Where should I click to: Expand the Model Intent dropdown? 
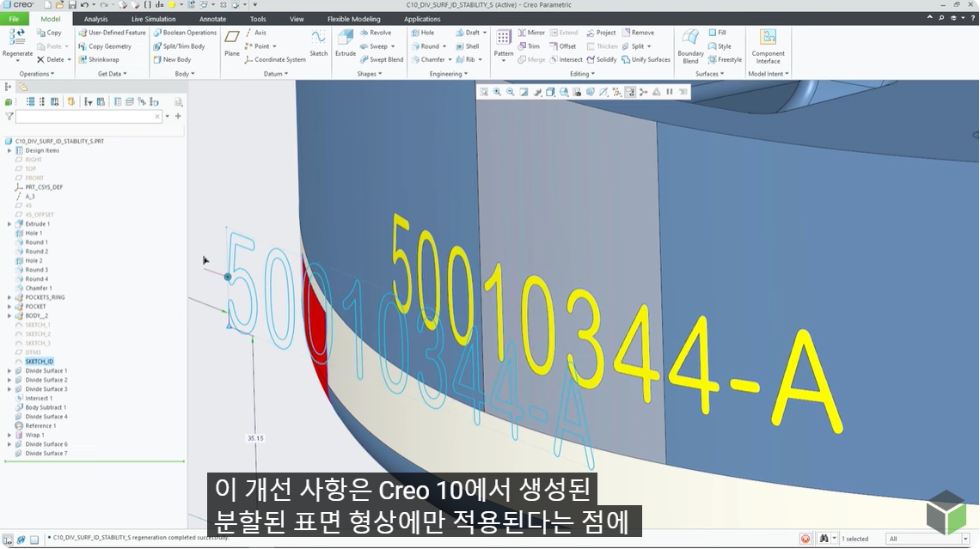769,74
